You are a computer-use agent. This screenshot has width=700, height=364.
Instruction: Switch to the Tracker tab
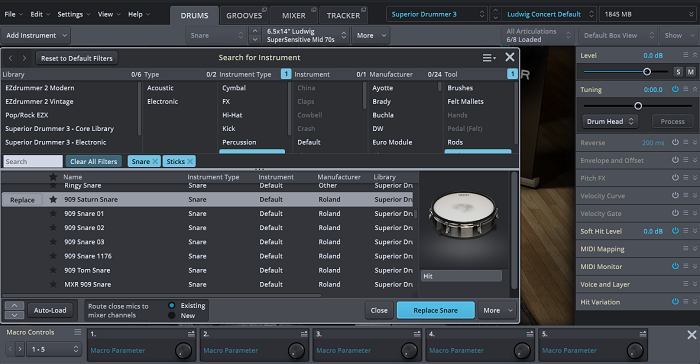tap(343, 16)
